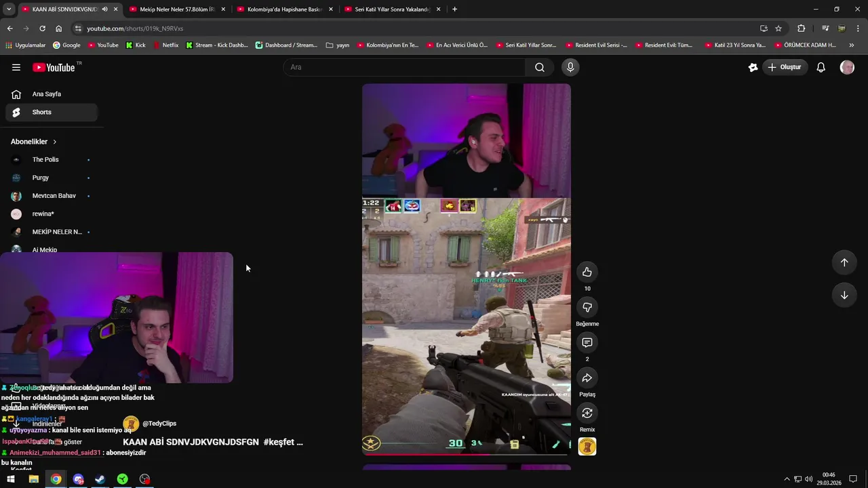Click the @TedyClips channel name

pos(159,424)
